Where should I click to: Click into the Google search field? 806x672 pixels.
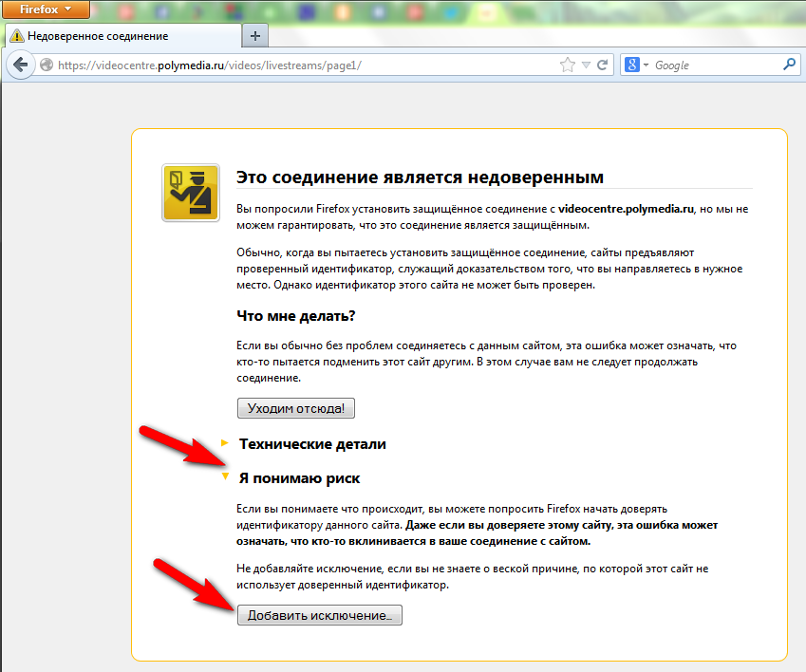pos(712,65)
